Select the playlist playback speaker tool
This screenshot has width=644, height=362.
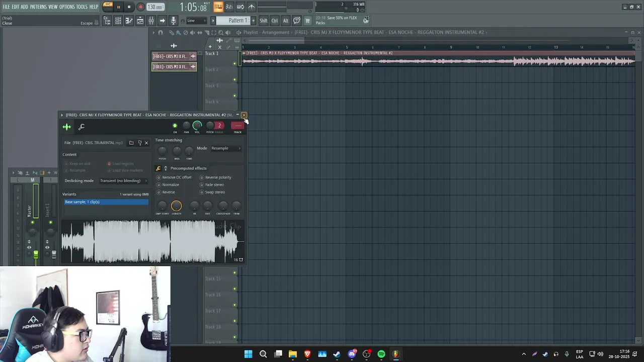[228, 33]
